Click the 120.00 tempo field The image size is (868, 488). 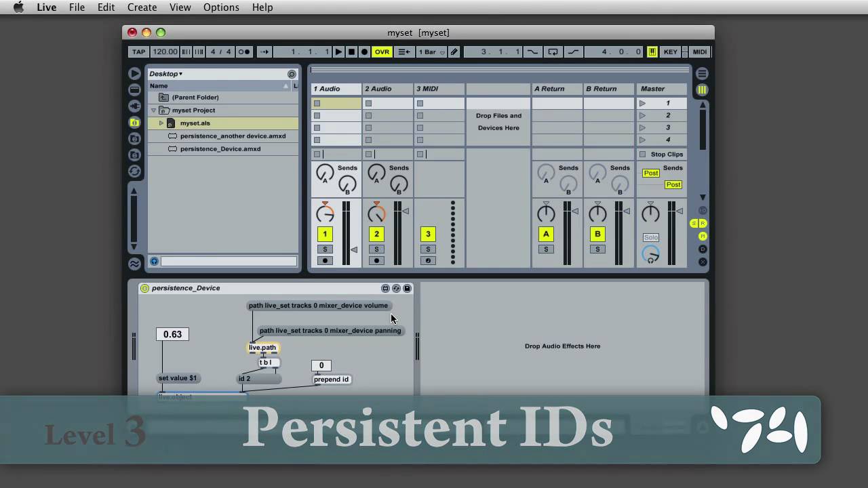pos(165,52)
